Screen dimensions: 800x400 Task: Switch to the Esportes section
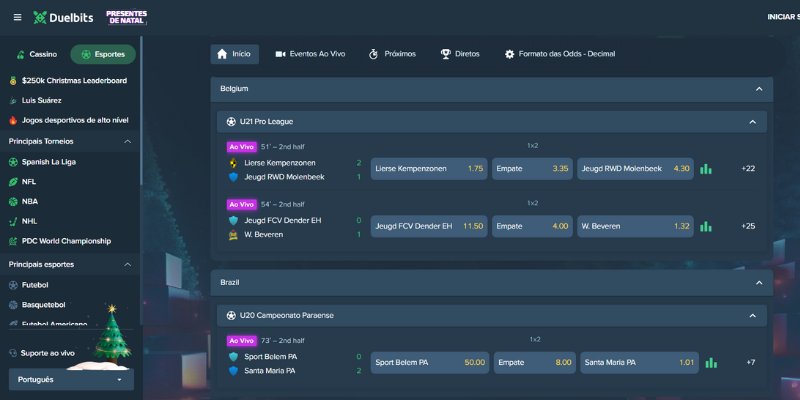coord(103,55)
